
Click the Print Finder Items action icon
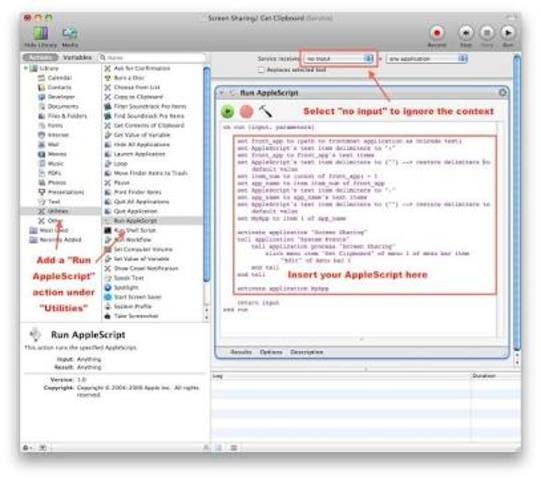point(108,192)
